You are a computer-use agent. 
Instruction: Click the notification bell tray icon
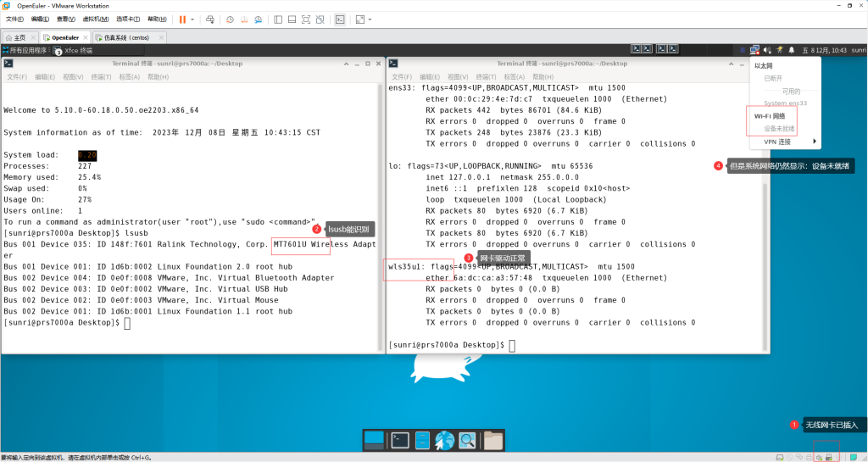point(791,51)
